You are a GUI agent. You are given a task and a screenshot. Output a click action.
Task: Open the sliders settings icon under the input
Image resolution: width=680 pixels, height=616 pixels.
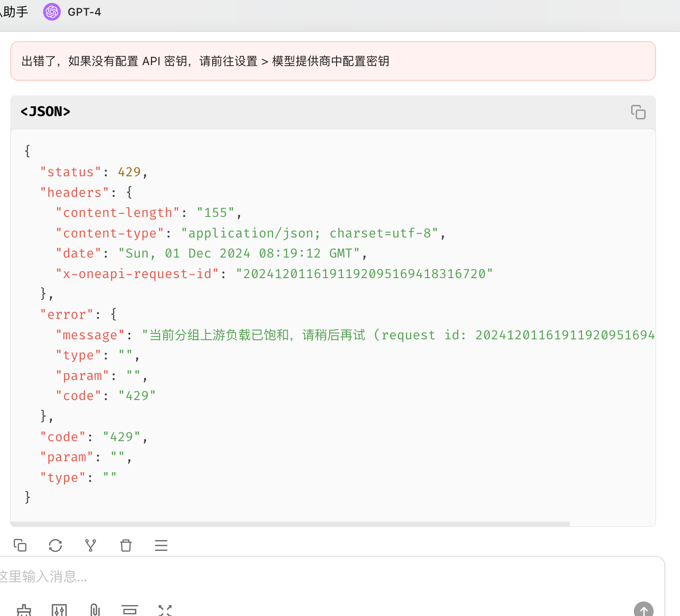tap(59, 610)
